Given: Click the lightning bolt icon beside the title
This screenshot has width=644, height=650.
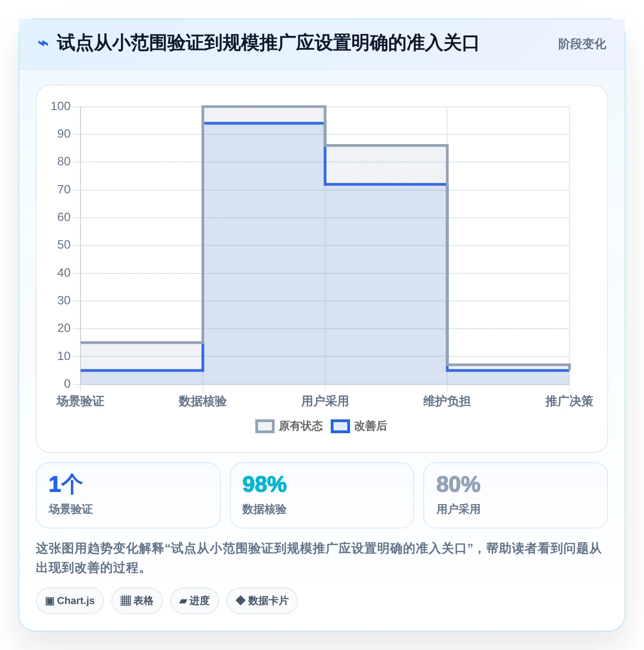Looking at the screenshot, I should pos(43,43).
